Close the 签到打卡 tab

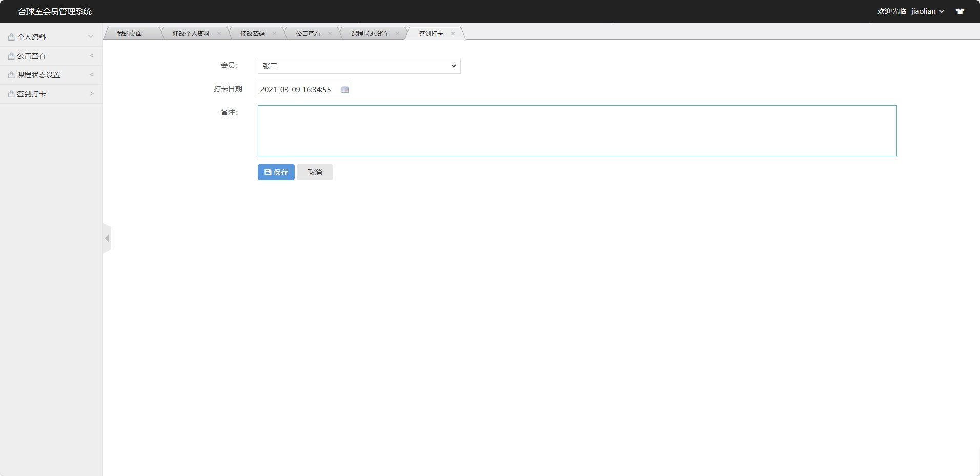point(453,33)
